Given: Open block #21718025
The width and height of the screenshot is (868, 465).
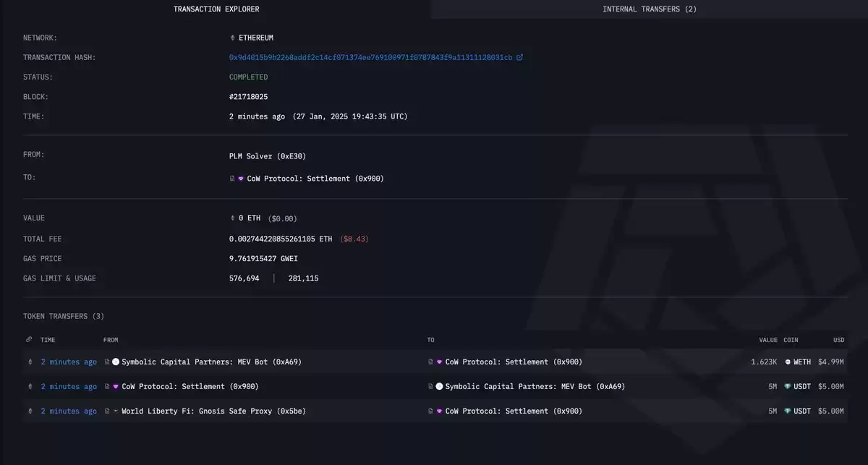Looking at the screenshot, I should 249,97.
